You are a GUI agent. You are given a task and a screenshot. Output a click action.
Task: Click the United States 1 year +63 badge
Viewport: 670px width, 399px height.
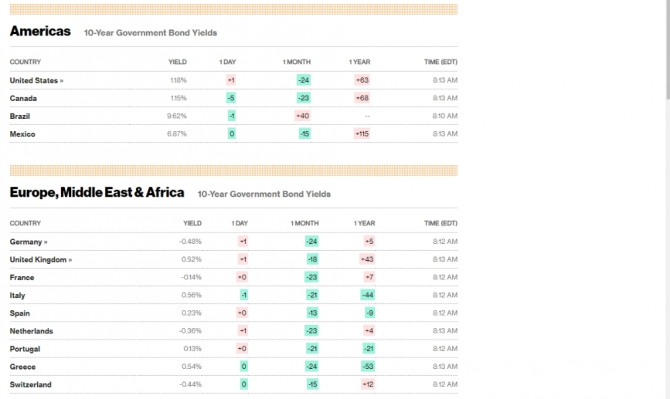pyautogui.click(x=362, y=80)
